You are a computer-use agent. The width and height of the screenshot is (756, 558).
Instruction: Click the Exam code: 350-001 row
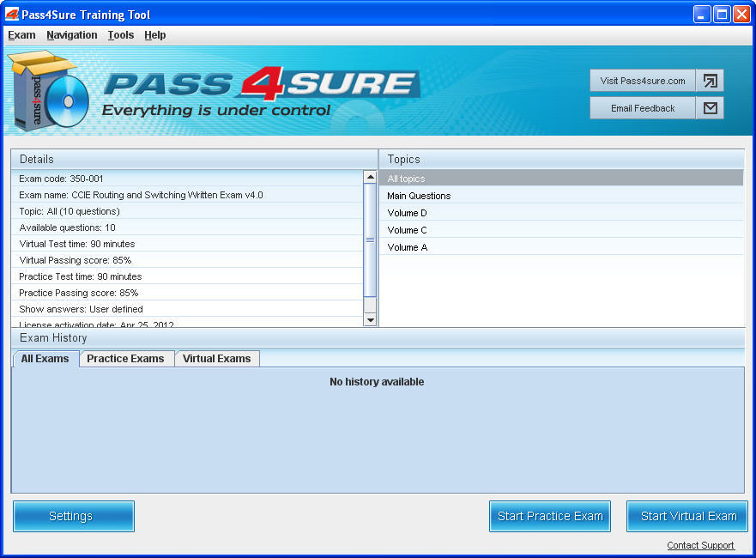(187, 179)
